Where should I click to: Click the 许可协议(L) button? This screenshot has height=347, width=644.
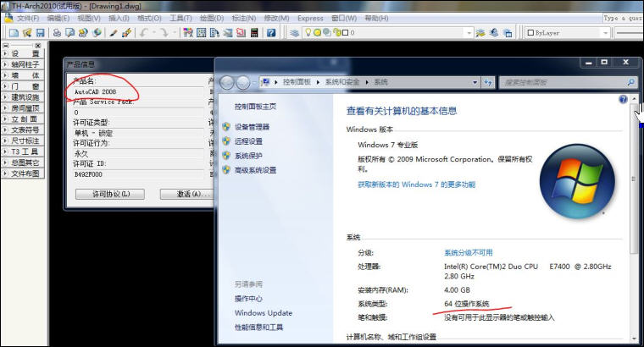(110, 194)
